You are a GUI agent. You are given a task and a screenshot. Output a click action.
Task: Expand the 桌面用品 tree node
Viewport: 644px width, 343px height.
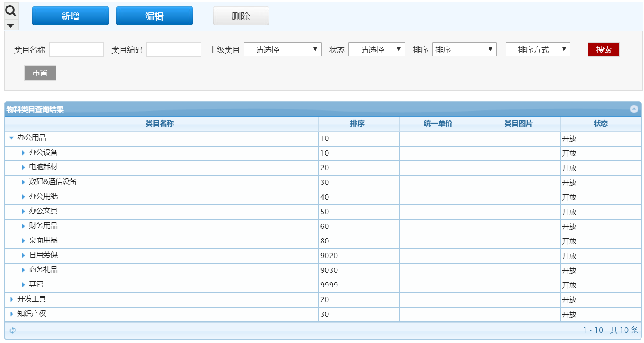(x=23, y=240)
